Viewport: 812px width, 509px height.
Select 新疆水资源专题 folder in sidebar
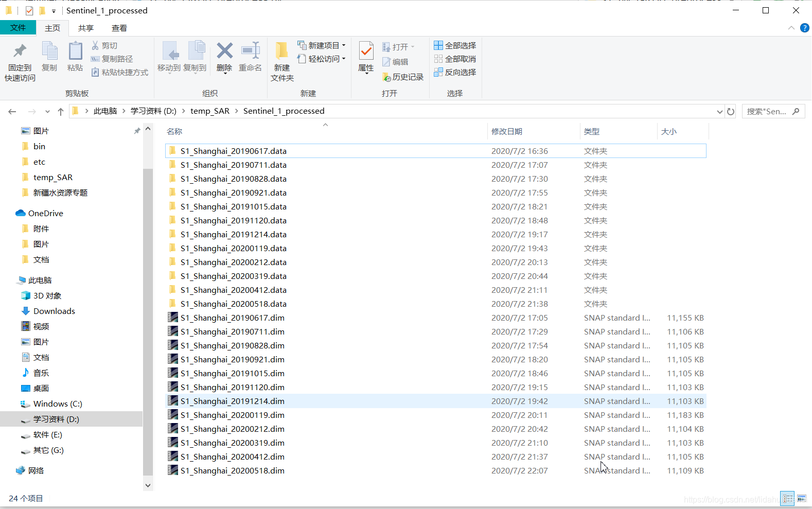click(55, 192)
